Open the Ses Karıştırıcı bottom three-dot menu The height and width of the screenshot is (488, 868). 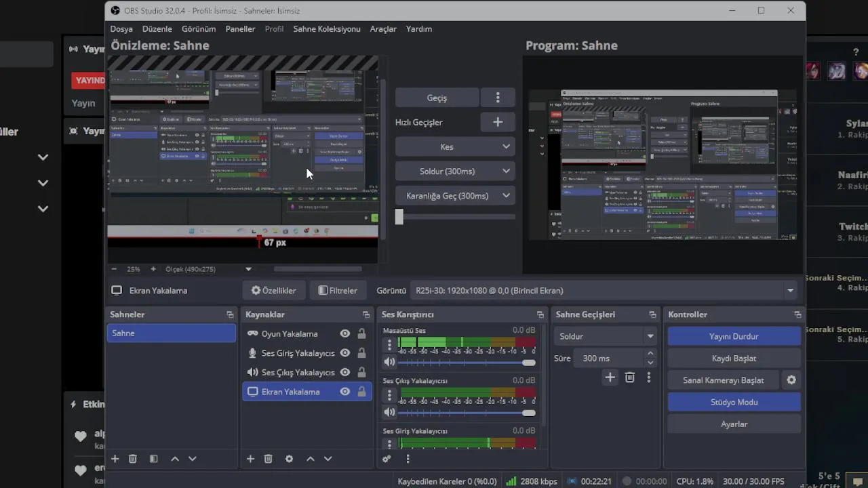click(x=408, y=459)
